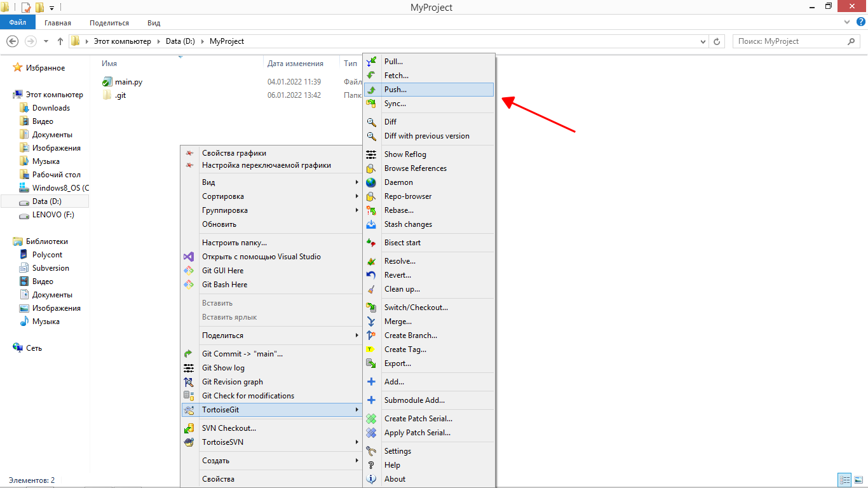Viewport: 868px width, 488px height.
Task: Select Git GUI Here entry
Action: [271, 271]
